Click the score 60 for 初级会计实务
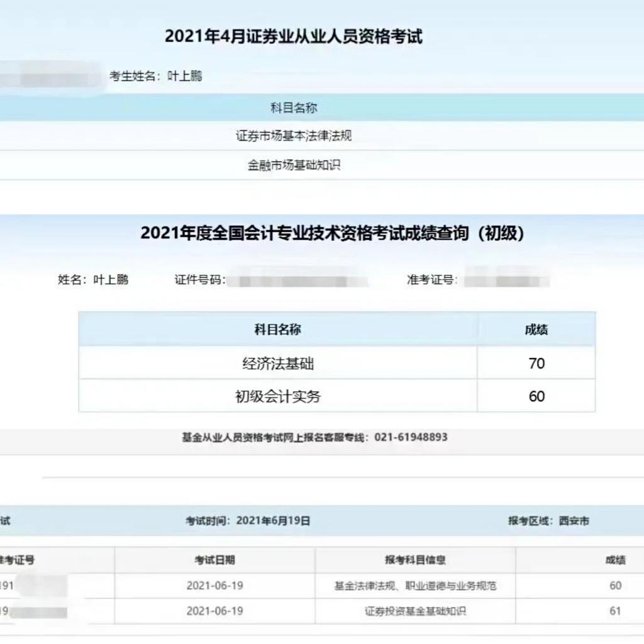This screenshot has height=644, width=644. tap(536, 396)
